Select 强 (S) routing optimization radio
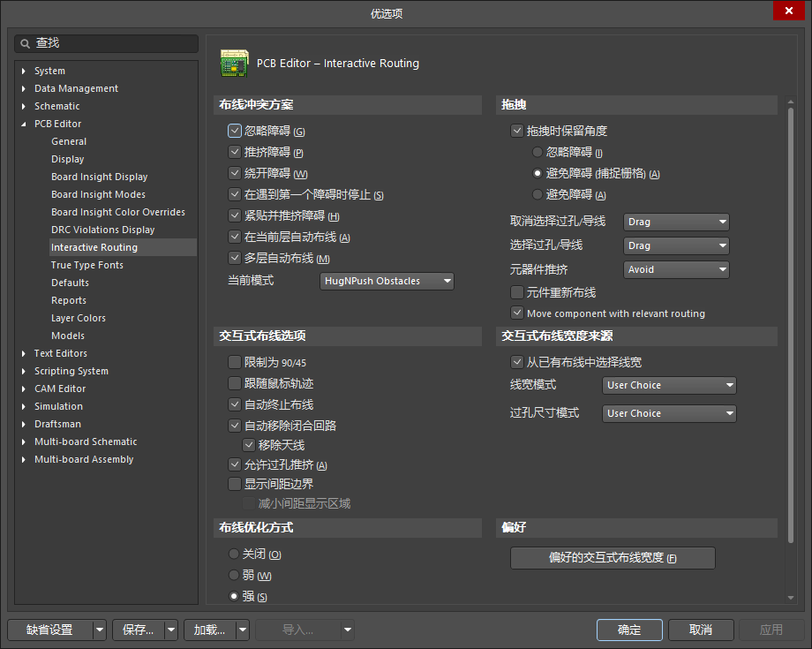The image size is (812, 649). pos(234,596)
